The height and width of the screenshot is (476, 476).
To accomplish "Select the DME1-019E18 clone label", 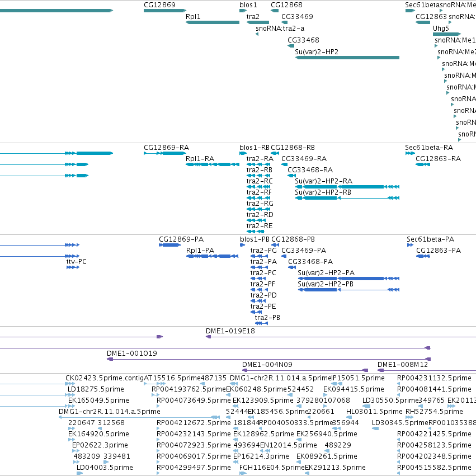I will (230, 331).
